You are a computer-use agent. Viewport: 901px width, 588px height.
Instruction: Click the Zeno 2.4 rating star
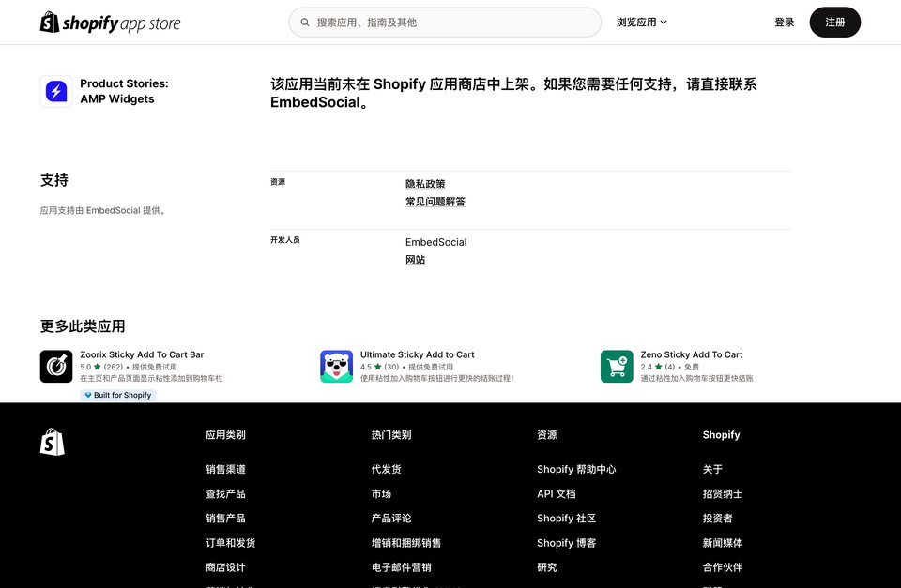point(658,367)
